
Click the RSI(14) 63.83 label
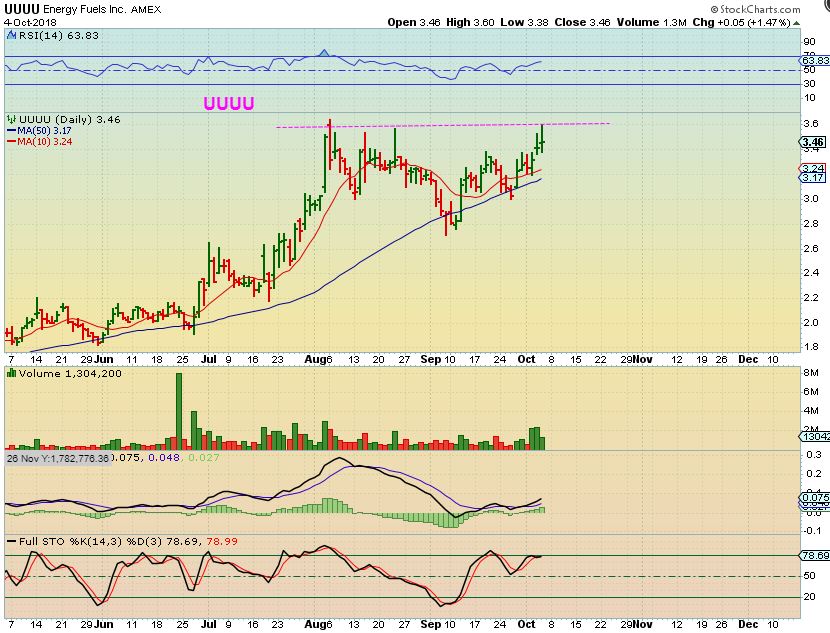tap(59, 35)
